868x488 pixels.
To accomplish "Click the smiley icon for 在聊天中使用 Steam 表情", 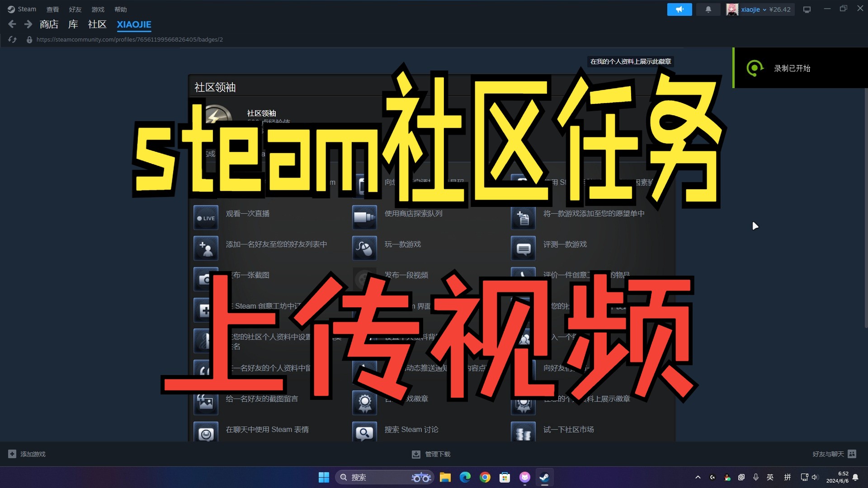I will tap(206, 433).
